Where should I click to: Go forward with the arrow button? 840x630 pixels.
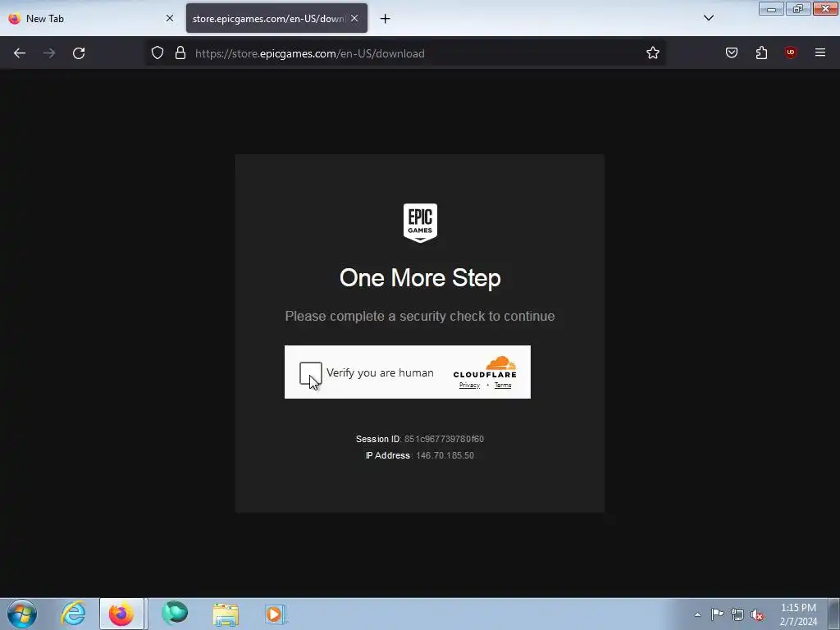(49, 53)
